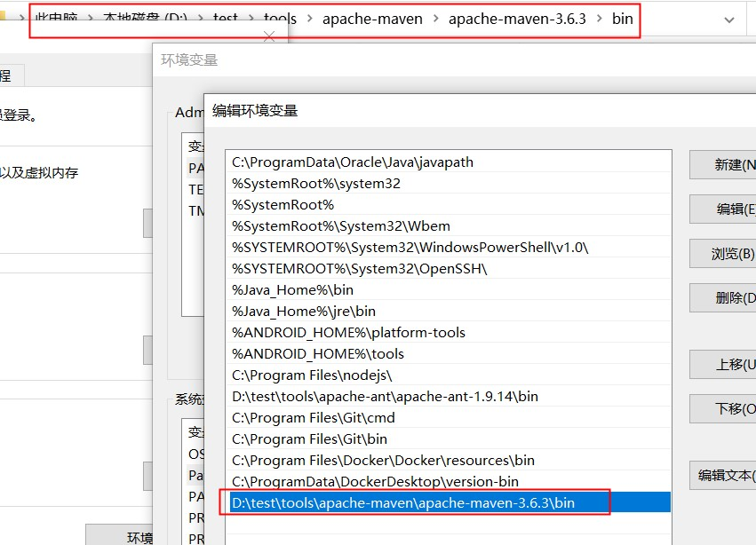Select C:\Program Files\Git\bin entry
The height and width of the screenshot is (545, 756).
point(449,438)
